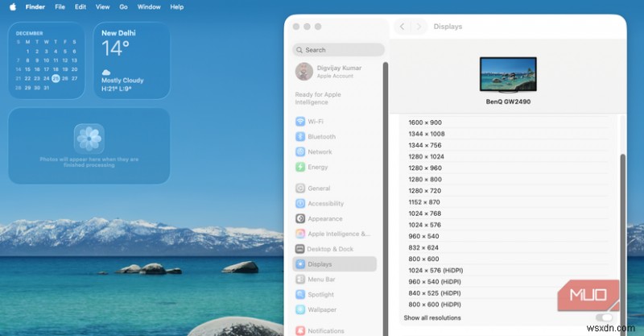Screen dimensions: 644x336
Task: Click the Appearance icon in sidebar
Action: coord(300,218)
